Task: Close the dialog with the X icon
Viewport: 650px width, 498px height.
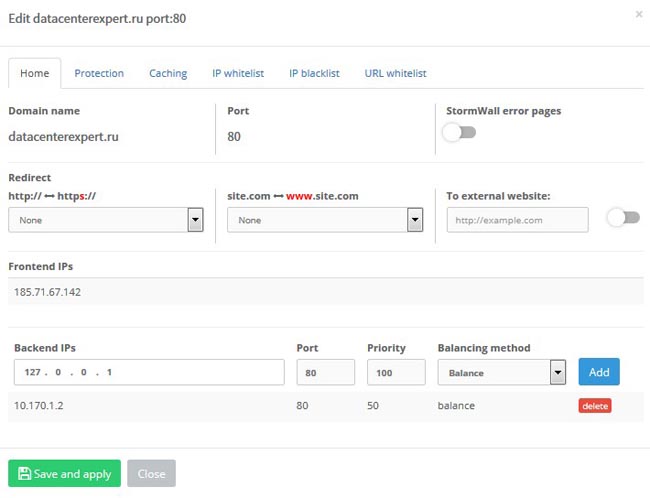Action: pos(639,15)
